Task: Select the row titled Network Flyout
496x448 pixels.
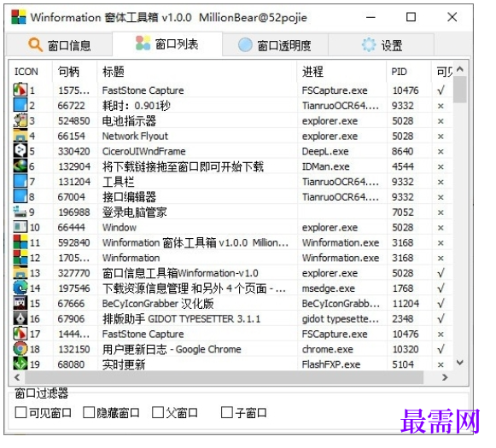Action: tap(135, 136)
